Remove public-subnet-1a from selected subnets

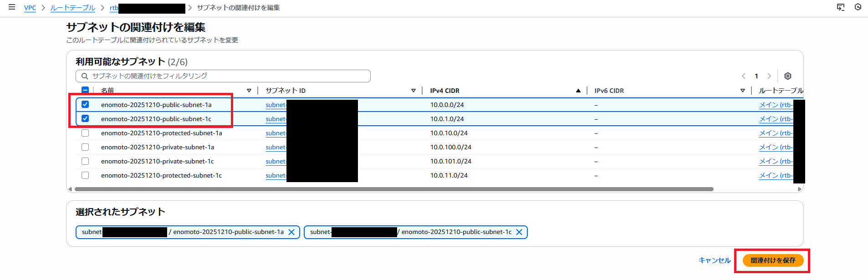point(291,232)
